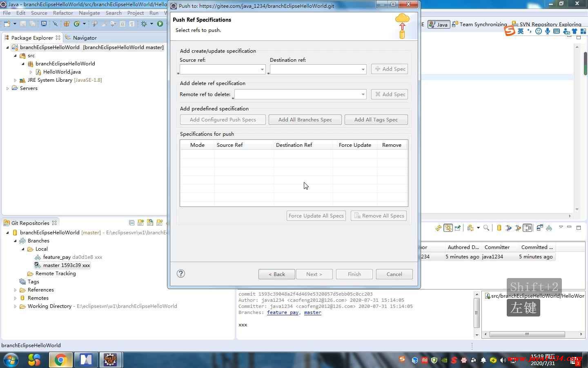Follow the feature_pay branch link in commit details

click(x=283, y=312)
